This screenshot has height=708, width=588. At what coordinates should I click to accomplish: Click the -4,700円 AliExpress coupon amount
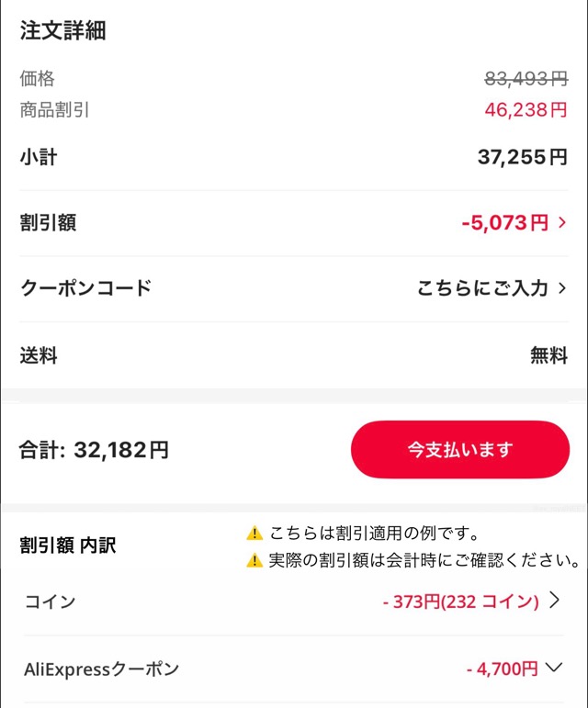point(502,669)
